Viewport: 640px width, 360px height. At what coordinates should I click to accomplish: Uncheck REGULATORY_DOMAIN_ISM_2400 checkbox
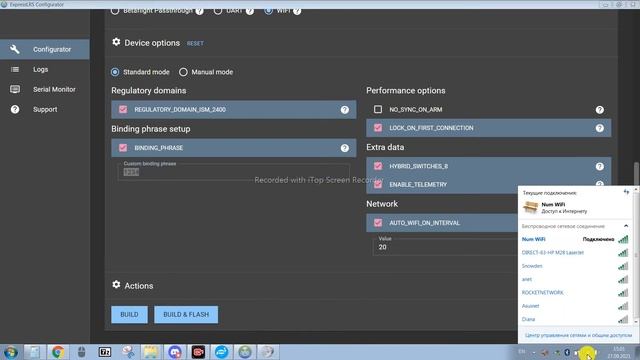123,109
